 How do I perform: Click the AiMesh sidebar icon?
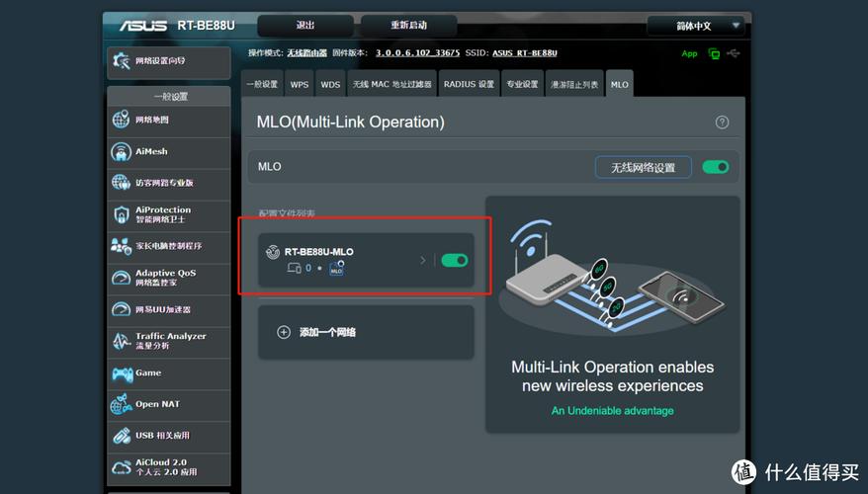(x=121, y=151)
